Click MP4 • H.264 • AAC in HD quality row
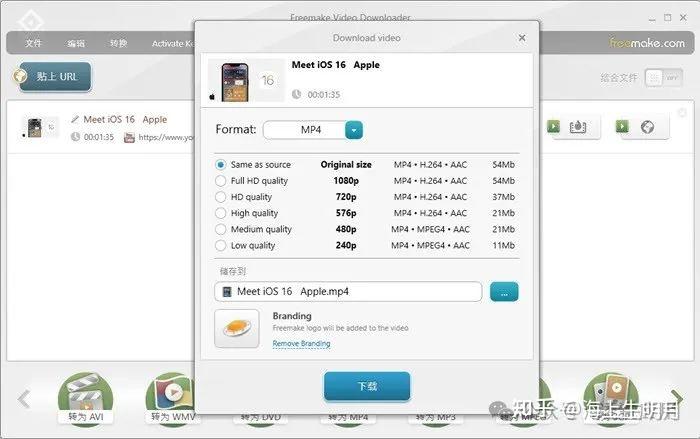Viewport: 700px width, 439px height. [430, 197]
